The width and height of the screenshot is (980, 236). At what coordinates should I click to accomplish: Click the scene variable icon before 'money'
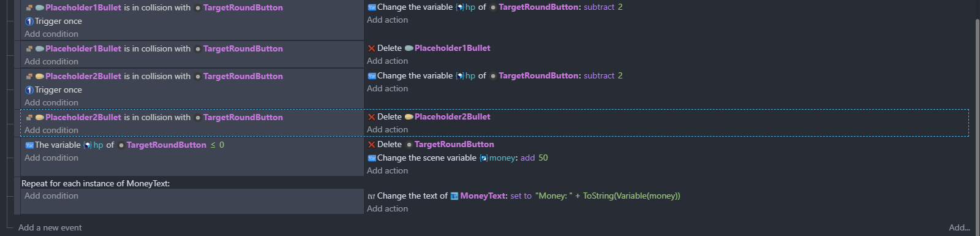pyautogui.click(x=483, y=158)
